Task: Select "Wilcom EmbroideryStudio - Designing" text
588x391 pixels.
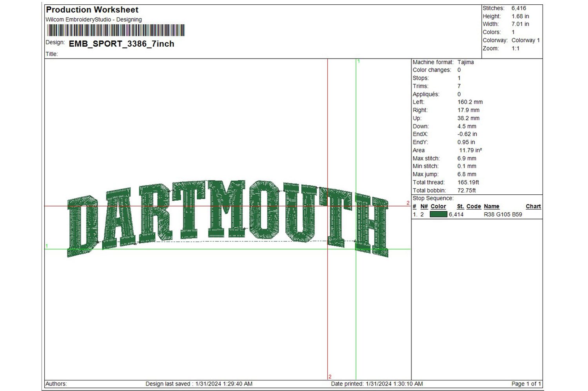Action: [x=94, y=20]
